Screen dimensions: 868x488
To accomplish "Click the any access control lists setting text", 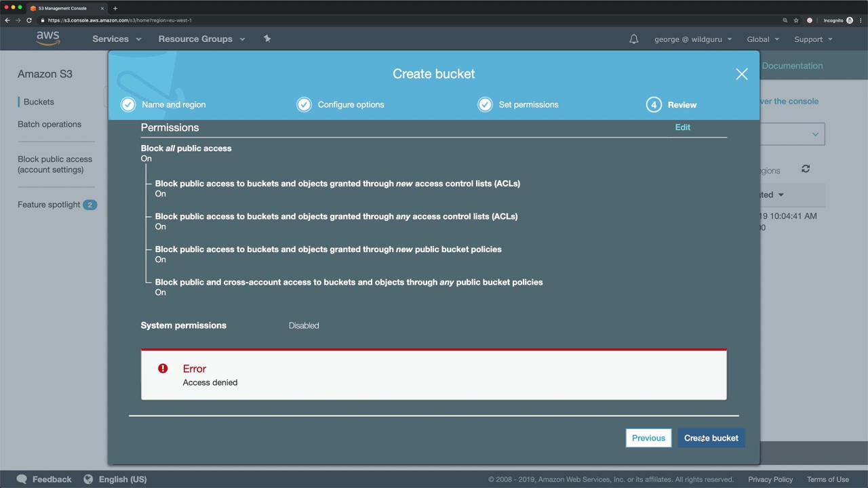I will [336, 216].
